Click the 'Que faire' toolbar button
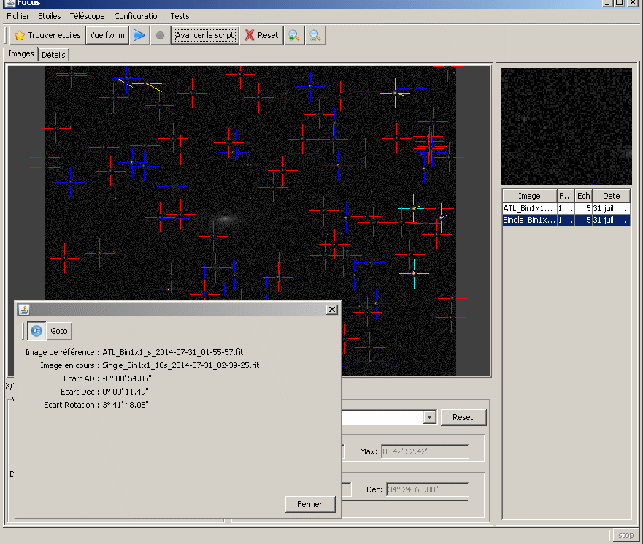643x544 pixels. 107,35
